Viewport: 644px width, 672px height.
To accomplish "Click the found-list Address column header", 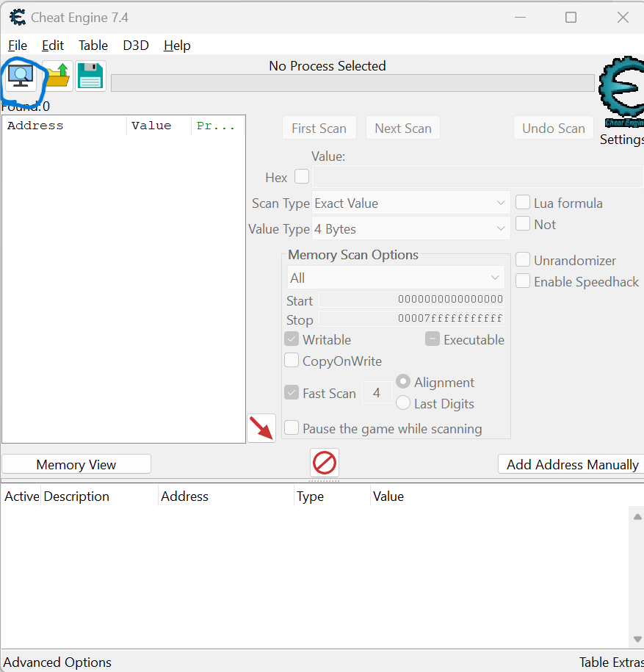I will pyautogui.click(x=65, y=126).
